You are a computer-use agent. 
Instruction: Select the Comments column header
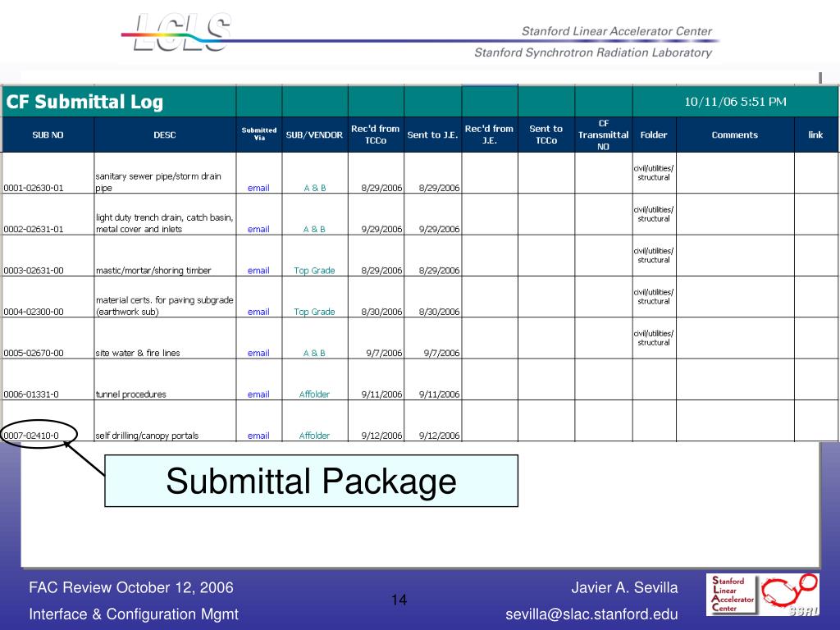(734, 135)
